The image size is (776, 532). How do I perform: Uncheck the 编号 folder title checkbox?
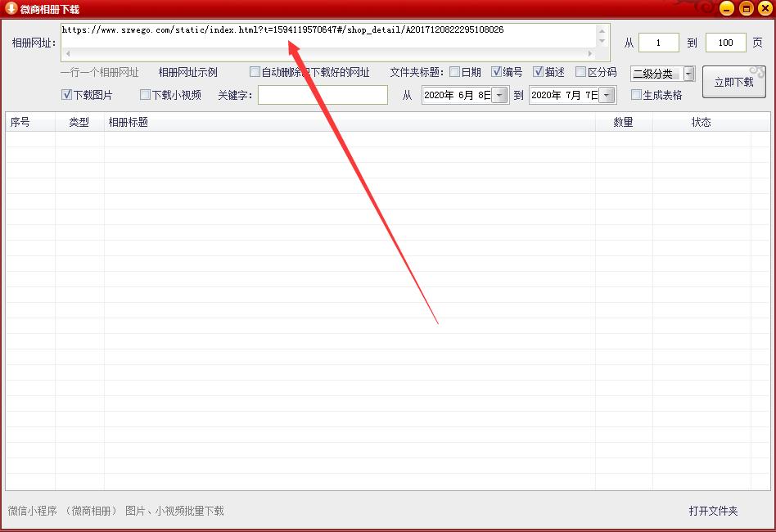(496, 72)
